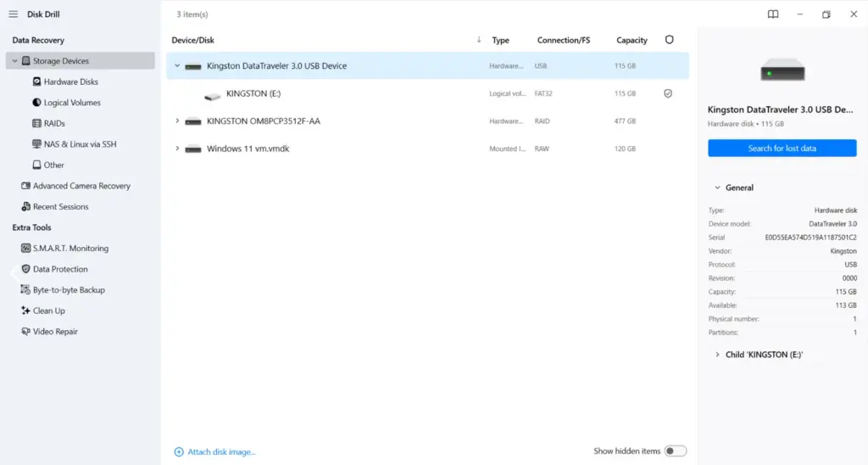Open Recent Sessions
The height and width of the screenshot is (465, 868).
60,207
